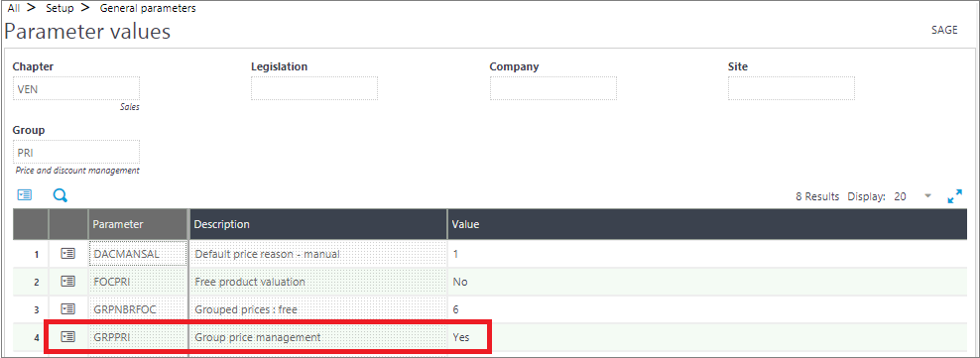Click the Display value 20
This screenshot has height=358, width=980.
(x=900, y=196)
